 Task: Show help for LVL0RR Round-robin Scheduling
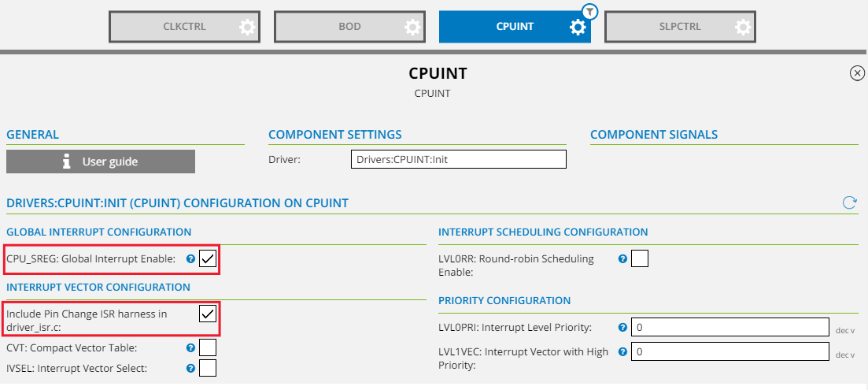(x=622, y=258)
